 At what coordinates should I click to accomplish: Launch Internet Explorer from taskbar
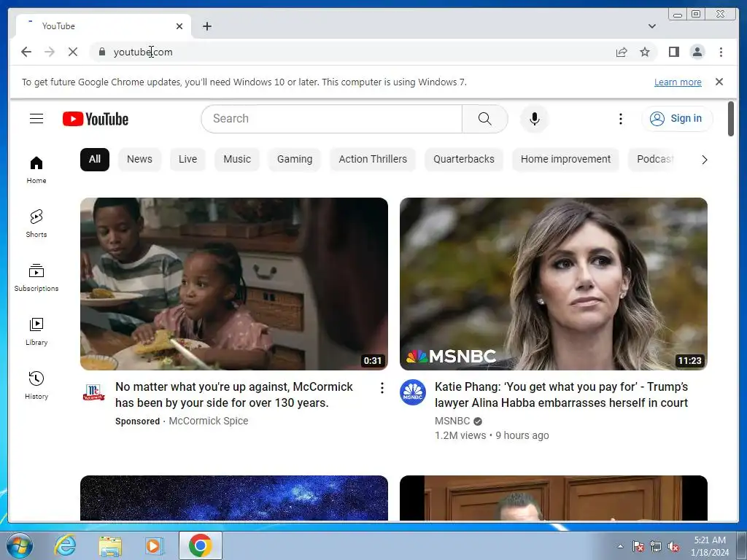click(x=65, y=545)
